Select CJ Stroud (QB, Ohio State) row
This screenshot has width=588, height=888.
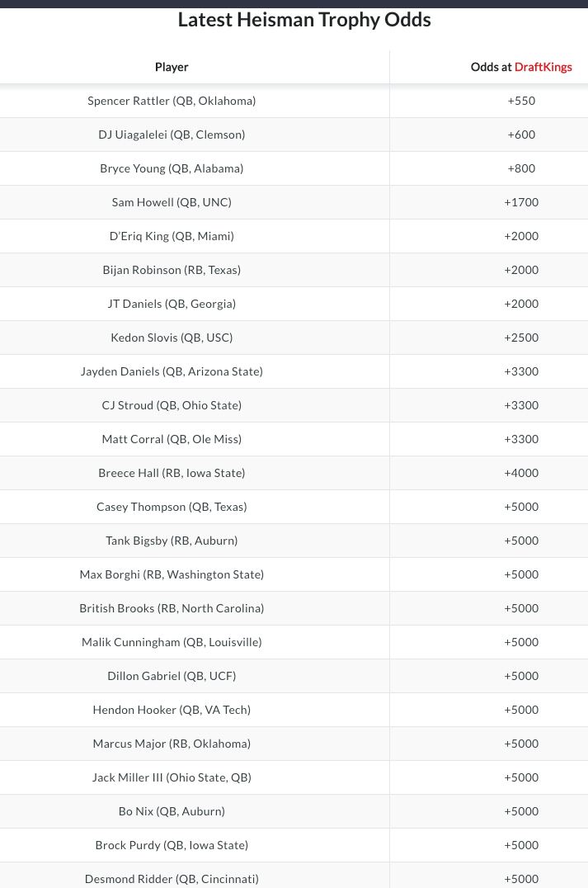(x=294, y=405)
